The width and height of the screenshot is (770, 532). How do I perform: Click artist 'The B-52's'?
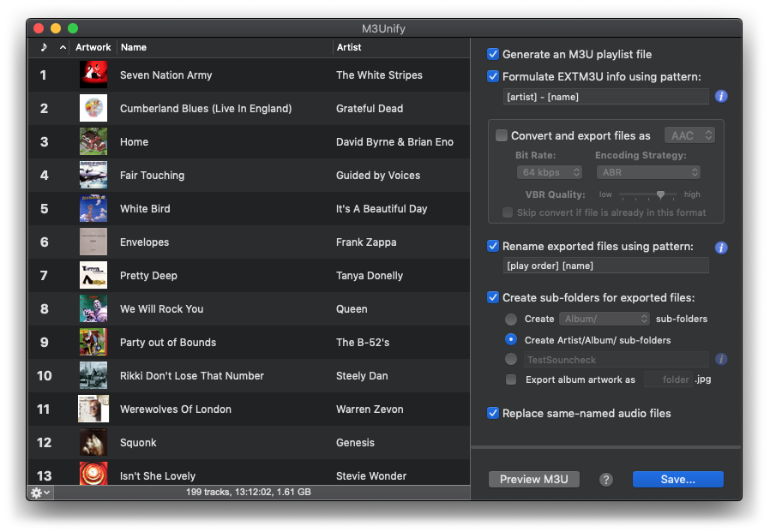coord(363,342)
